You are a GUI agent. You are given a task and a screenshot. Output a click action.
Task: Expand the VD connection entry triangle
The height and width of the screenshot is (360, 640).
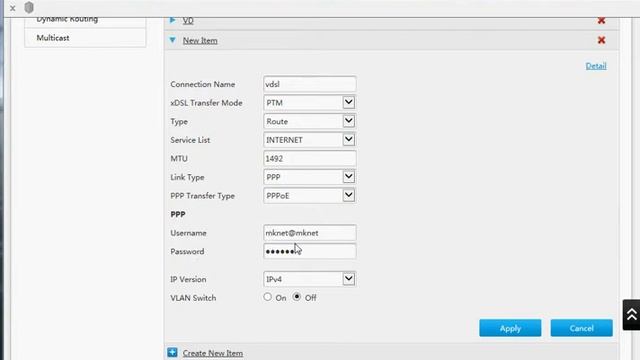coord(173,20)
